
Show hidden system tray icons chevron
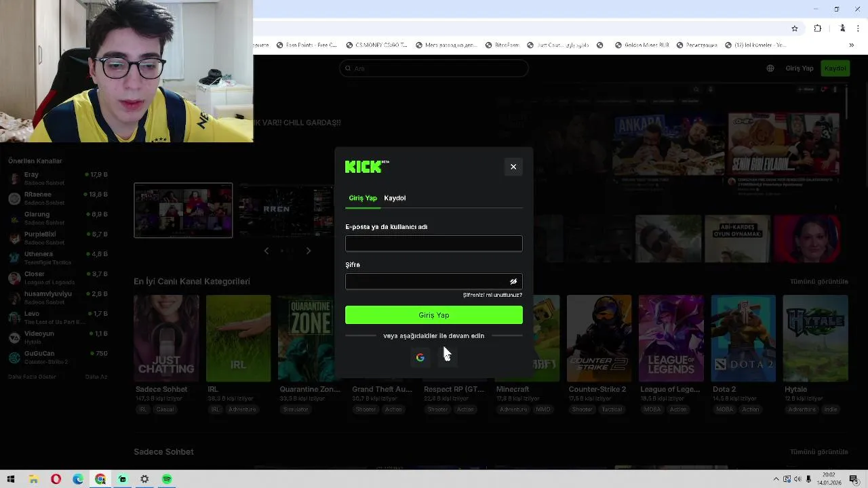(777, 479)
